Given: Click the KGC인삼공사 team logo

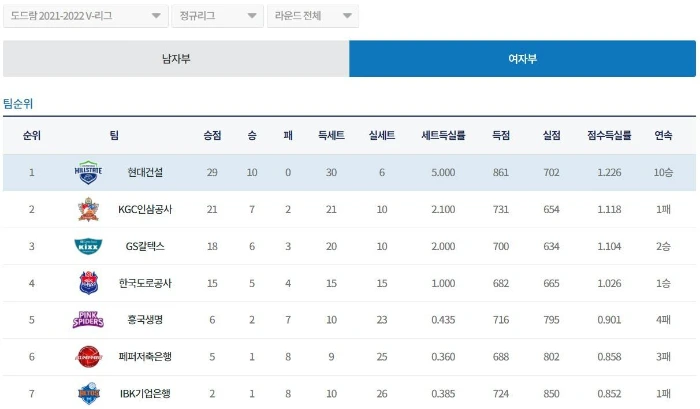Looking at the screenshot, I should 88,209.
